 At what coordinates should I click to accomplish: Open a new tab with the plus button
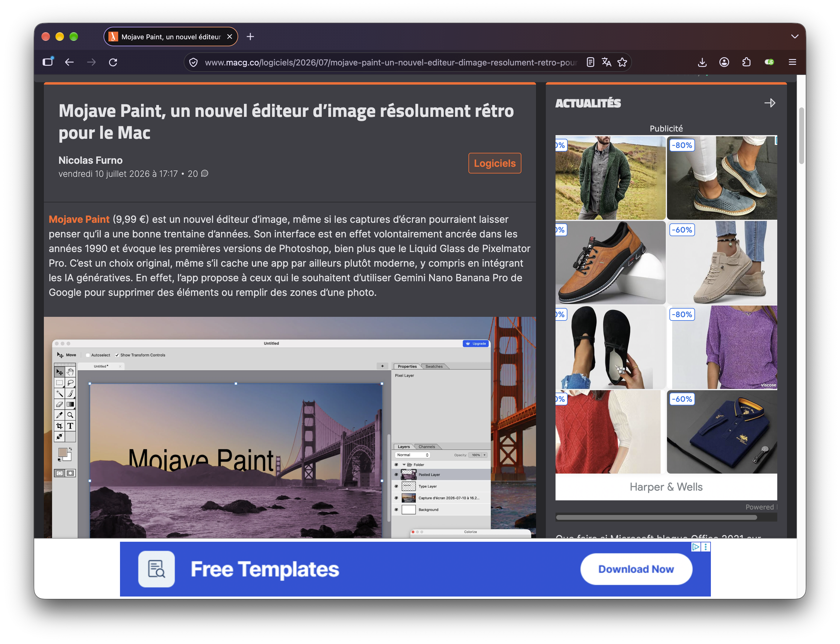point(250,37)
